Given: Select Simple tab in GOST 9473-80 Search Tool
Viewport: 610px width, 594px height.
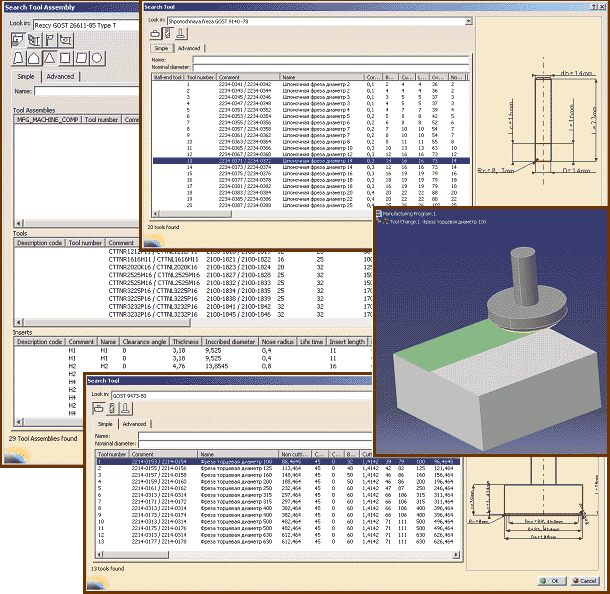Looking at the screenshot, I should pos(104,423).
